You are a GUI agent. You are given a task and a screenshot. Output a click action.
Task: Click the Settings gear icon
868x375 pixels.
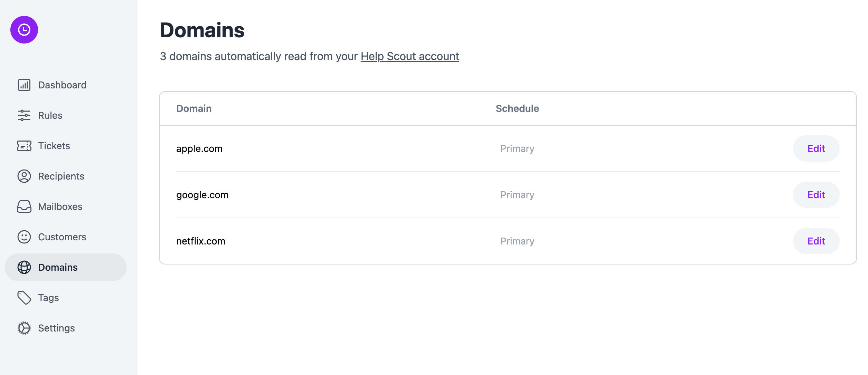coord(24,328)
